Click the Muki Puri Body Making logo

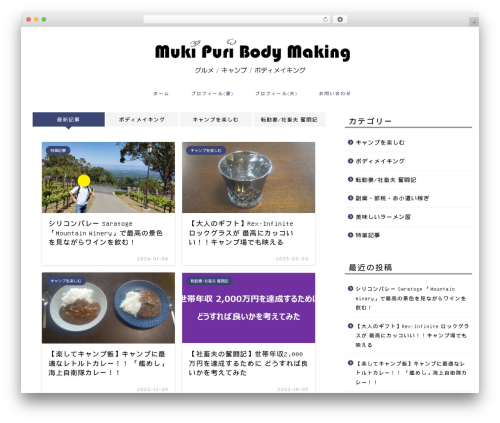point(252,51)
